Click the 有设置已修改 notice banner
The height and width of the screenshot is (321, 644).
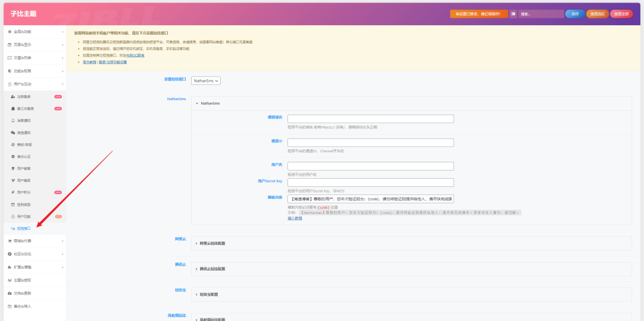[x=479, y=14]
